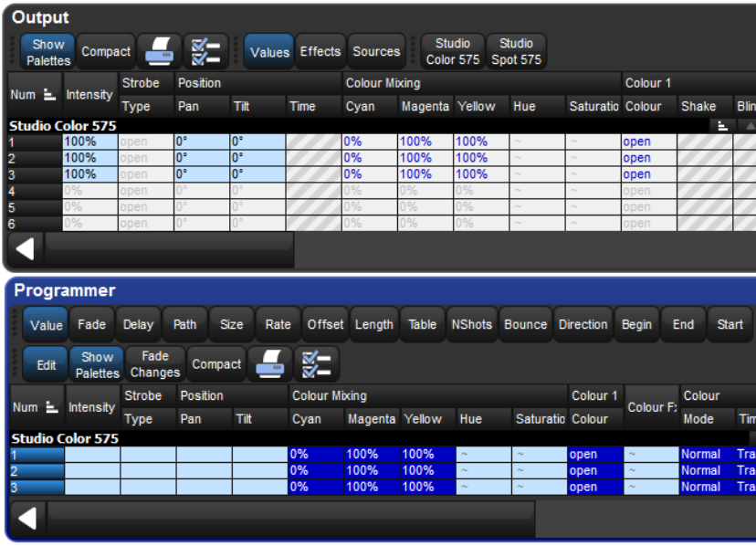Select fixture 3 Tilt cell in Output
Viewport: 756px width, 546px height.
coord(257,174)
